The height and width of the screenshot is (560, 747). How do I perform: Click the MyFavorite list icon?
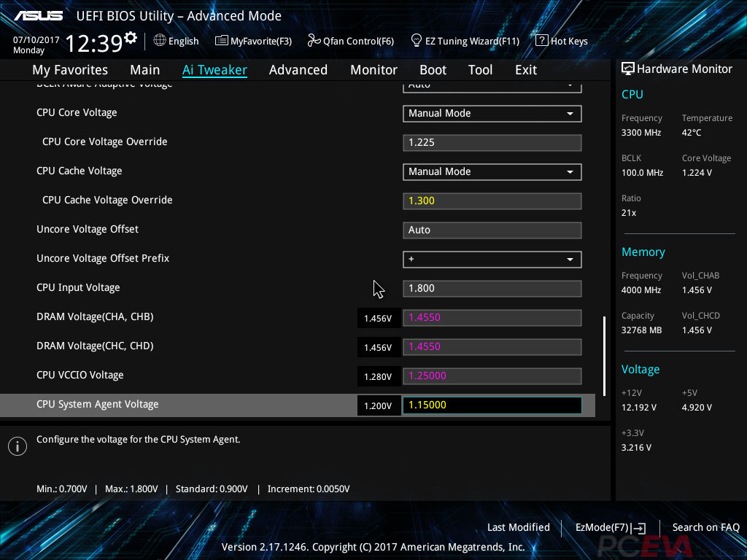coord(221,41)
